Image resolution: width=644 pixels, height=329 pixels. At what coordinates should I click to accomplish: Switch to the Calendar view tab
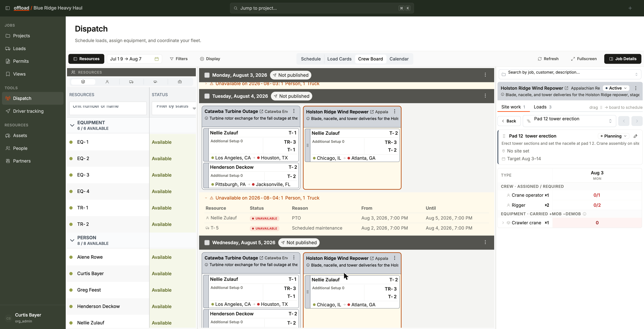tap(399, 59)
